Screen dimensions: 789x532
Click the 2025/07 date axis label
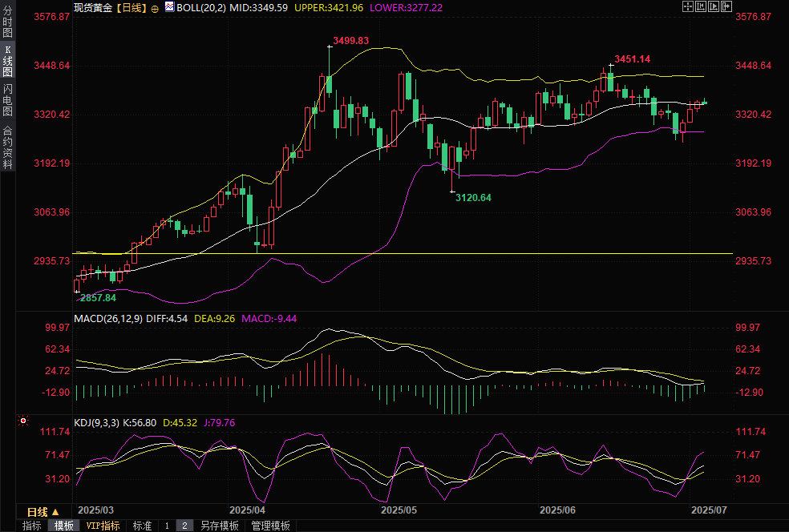(x=709, y=510)
